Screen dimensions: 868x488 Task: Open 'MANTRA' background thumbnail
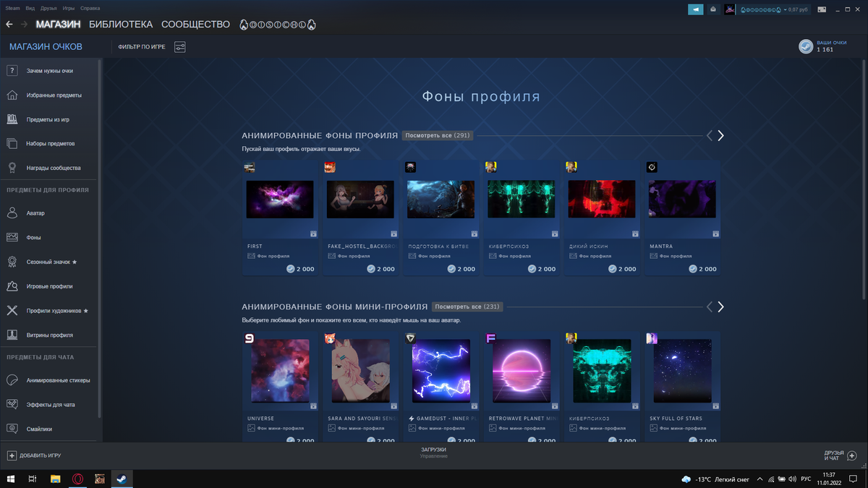[x=681, y=199]
